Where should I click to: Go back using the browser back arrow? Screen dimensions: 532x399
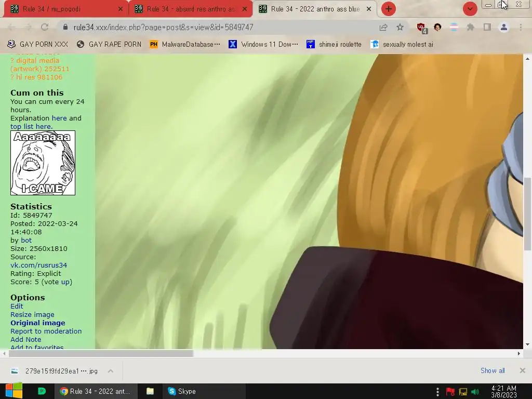(11, 27)
